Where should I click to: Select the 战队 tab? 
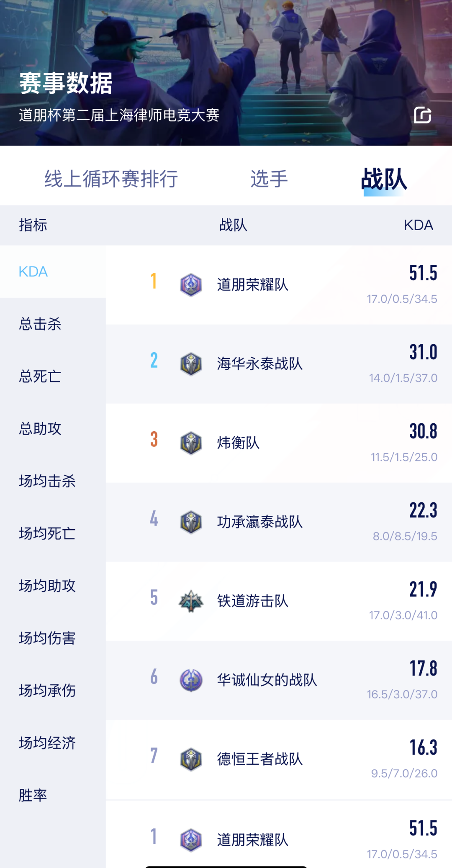pos(384,179)
